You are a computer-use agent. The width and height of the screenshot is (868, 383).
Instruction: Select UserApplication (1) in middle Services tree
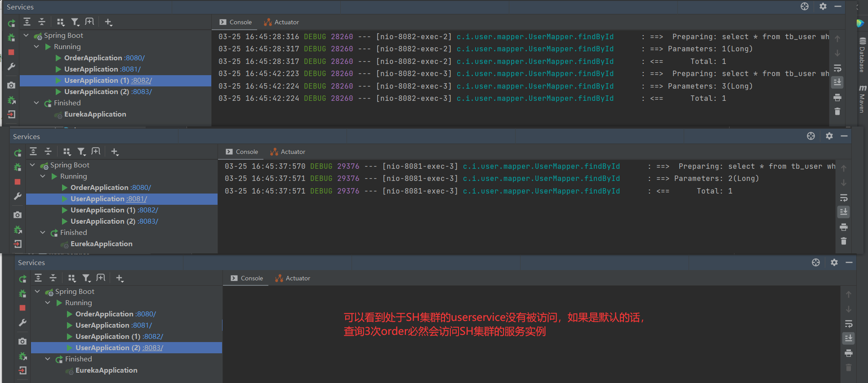coord(103,210)
